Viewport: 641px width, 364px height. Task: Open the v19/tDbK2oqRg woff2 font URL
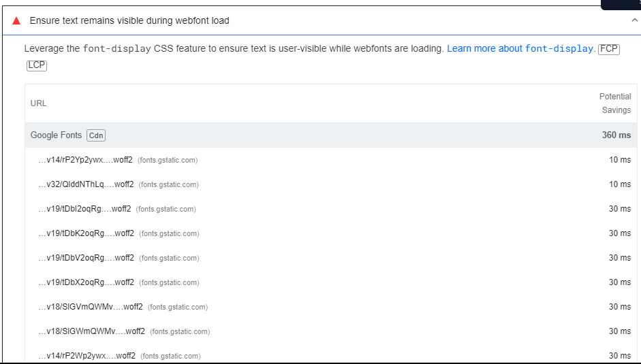86,233
